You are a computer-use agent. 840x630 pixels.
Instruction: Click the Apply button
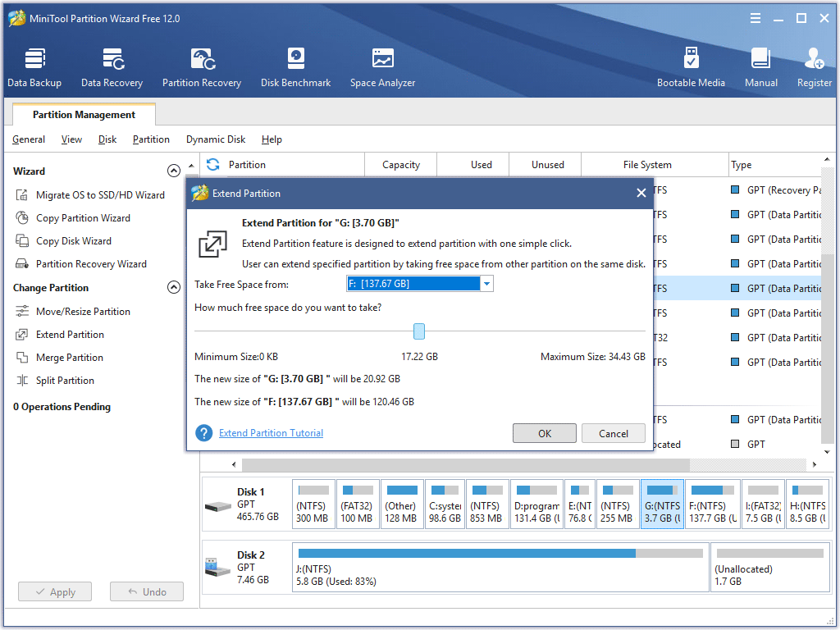coord(55,592)
